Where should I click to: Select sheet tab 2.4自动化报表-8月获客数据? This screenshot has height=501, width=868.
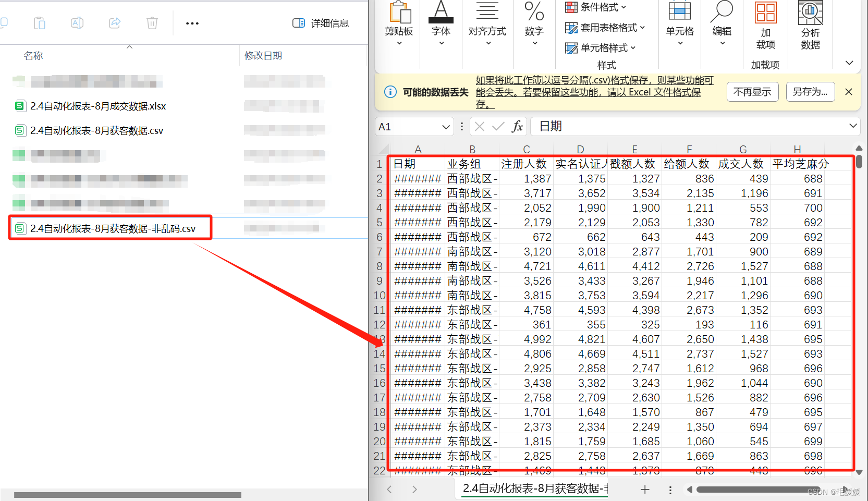tap(535, 488)
